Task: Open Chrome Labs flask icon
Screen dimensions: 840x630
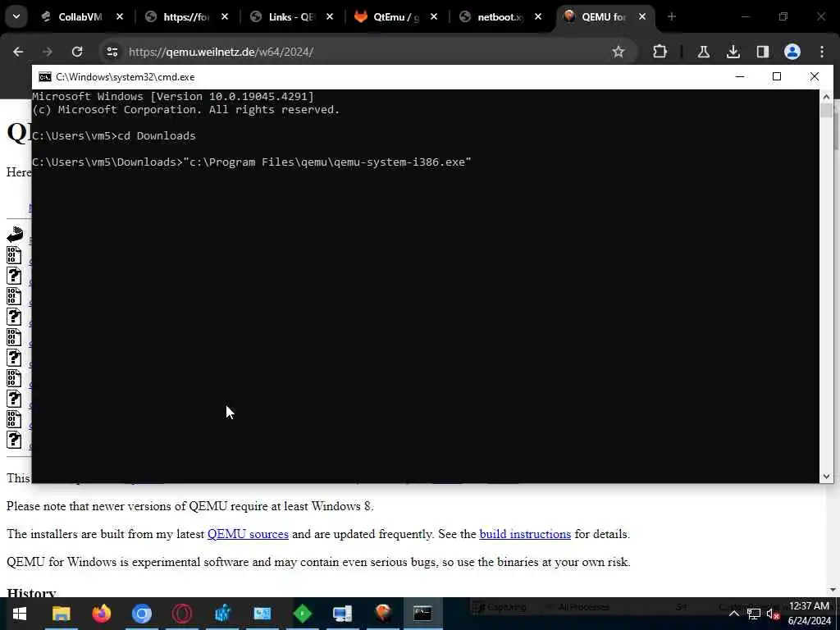Action: pos(703,52)
